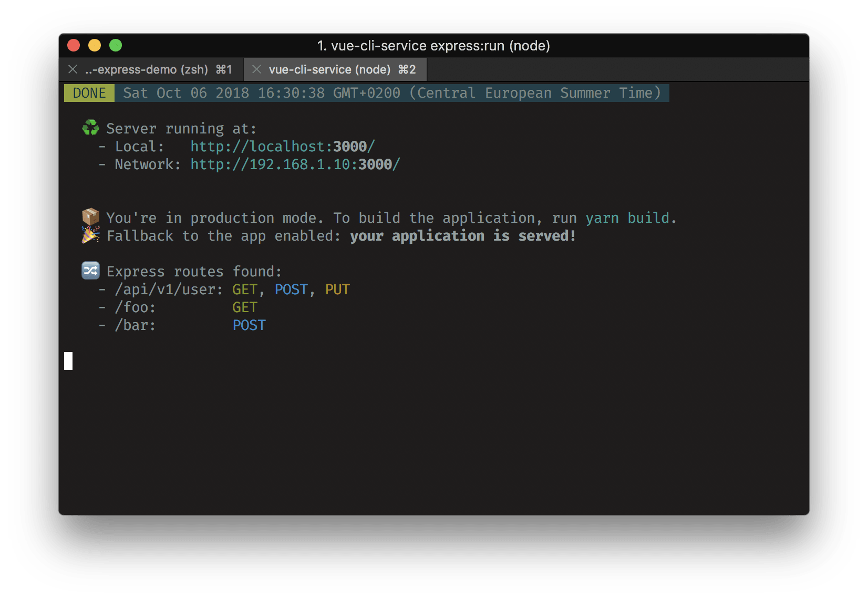Viewport: 868px width, 599px height.
Task: Click the POST method on /bar row
Action: click(x=249, y=325)
